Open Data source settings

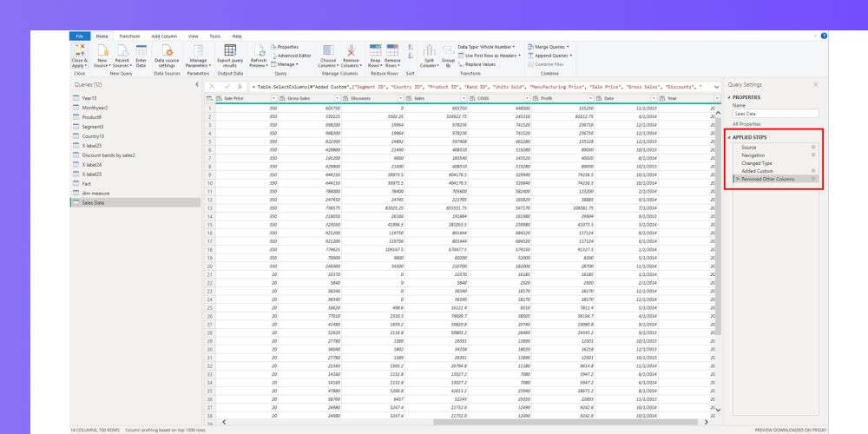167,56
